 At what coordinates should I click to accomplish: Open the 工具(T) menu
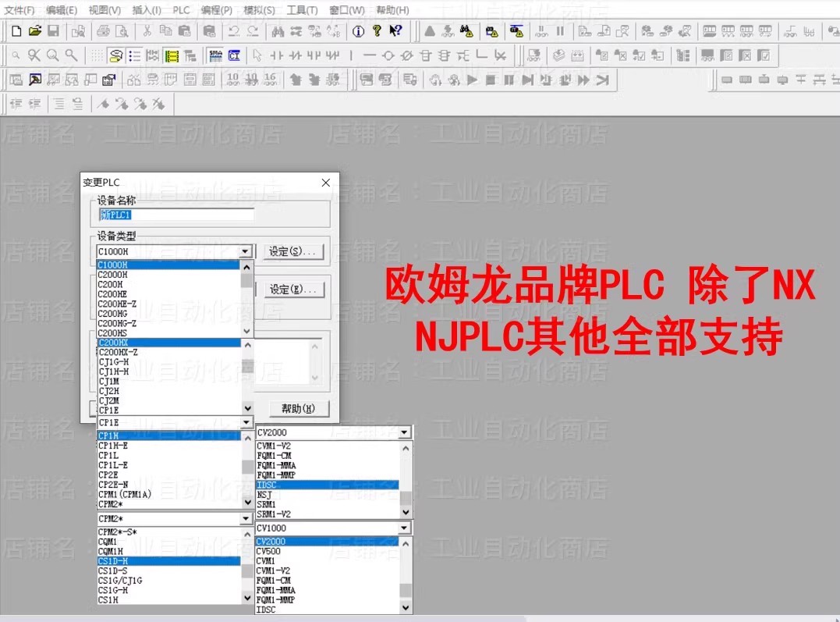[x=302, y=10]
